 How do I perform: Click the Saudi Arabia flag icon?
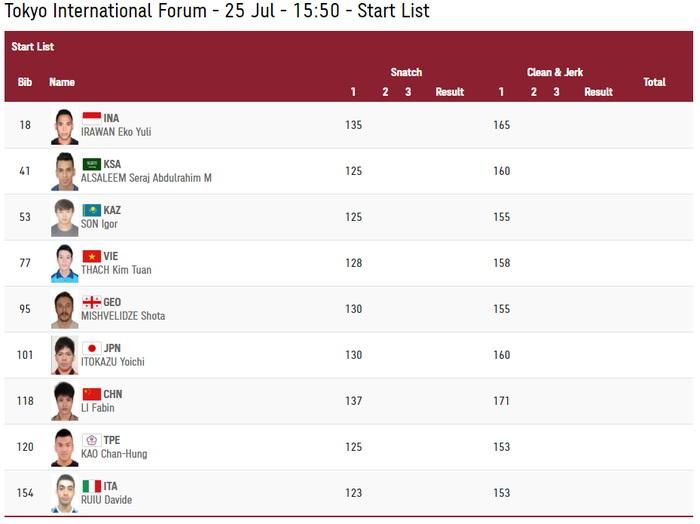coord(92,164)
